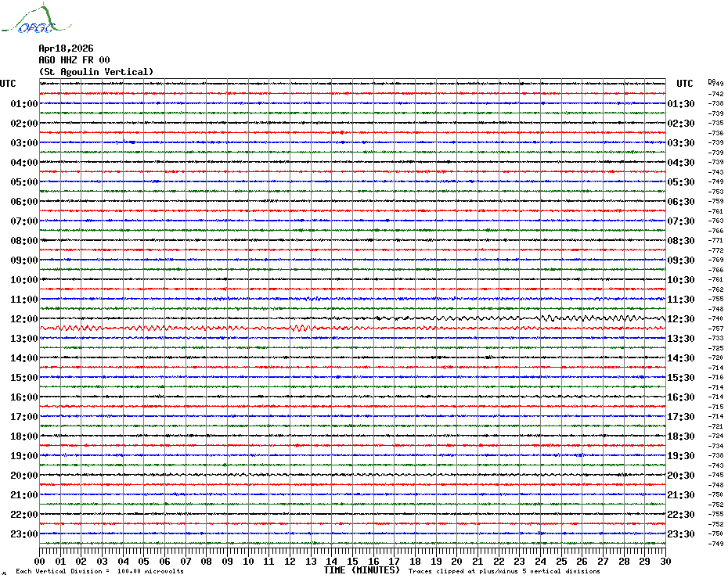
Task: Click the 05:00 hour label
Action: coord(24,182)
